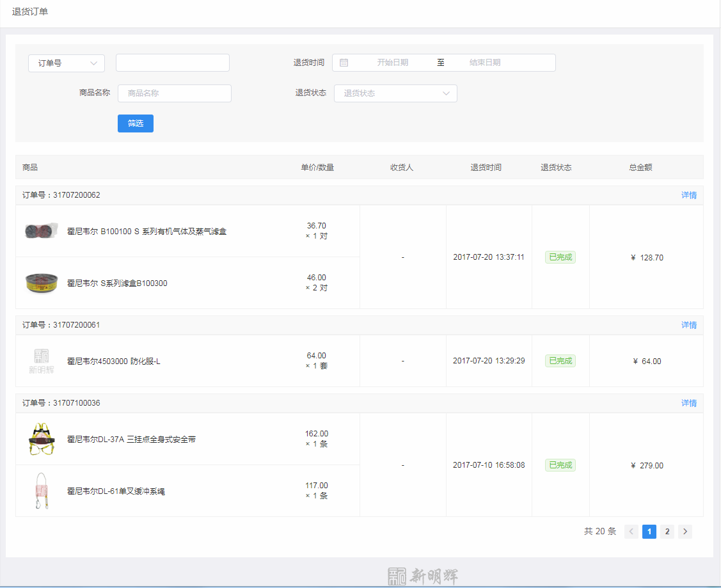Open 详情 for order 31707200062
721x588 pixels.
689,195
